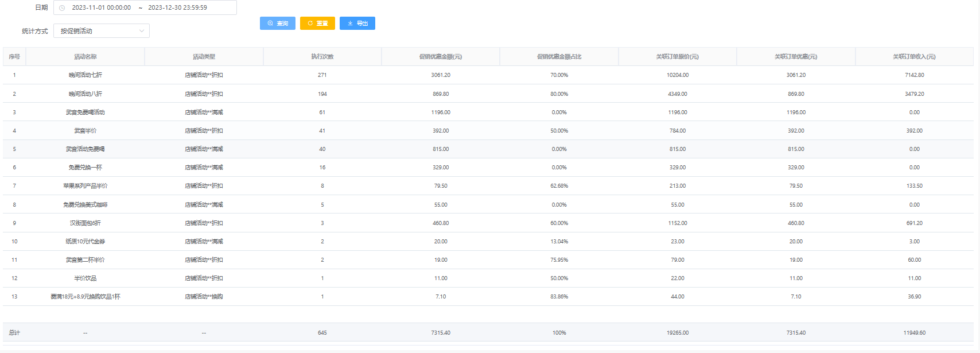Click the end date 2023-12-30 field
Image resolution: width=980 pixels, height=353 pixels.
tap(177, 8)
